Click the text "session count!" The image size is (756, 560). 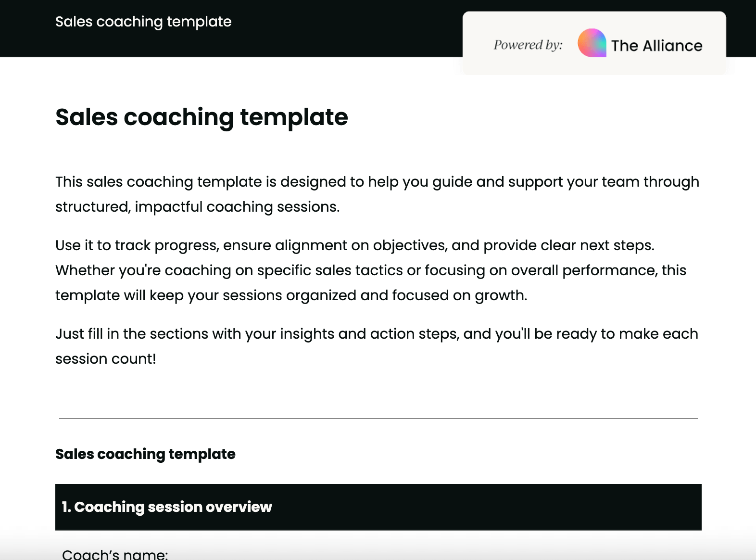106,359
